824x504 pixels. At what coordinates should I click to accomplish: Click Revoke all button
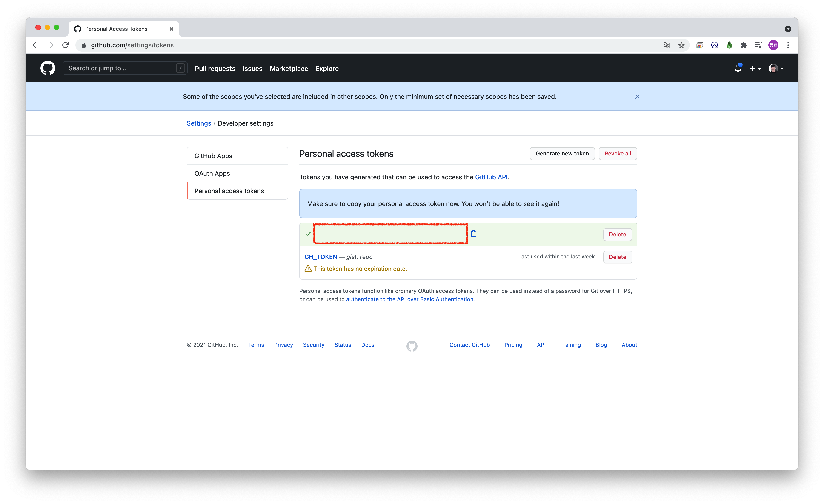[618, 154]
